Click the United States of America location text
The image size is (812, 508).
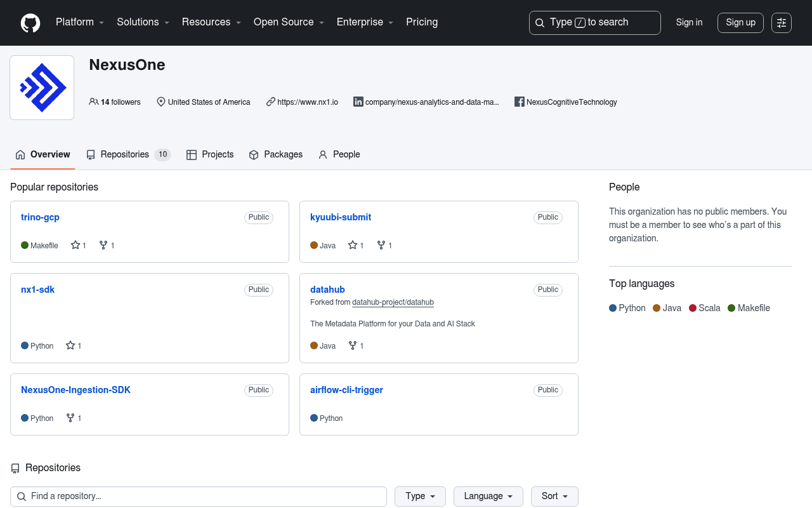(209, 102)
